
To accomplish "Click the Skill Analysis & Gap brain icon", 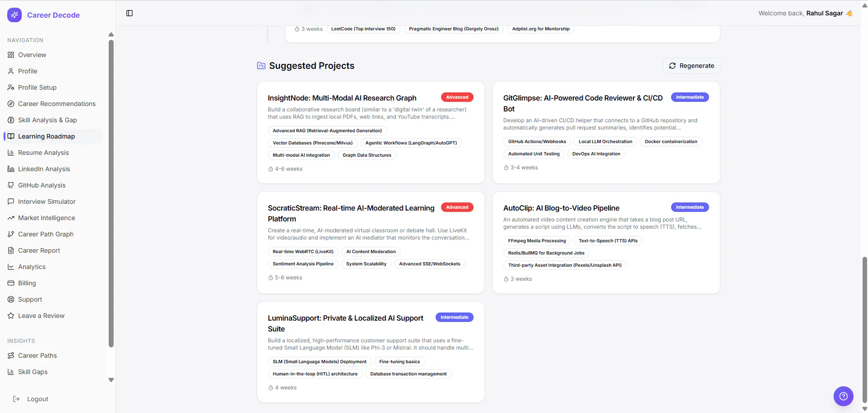I will (x=11, y=120).
